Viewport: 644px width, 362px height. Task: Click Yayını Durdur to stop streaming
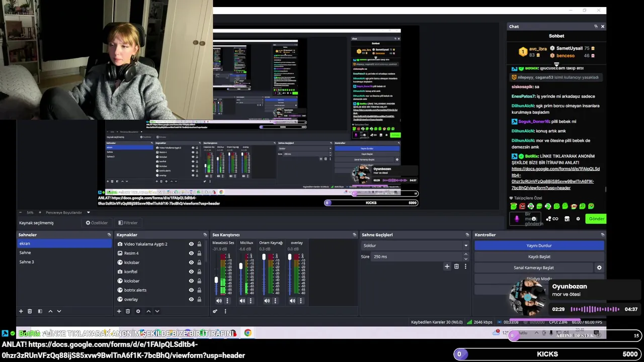coord(539,245)
